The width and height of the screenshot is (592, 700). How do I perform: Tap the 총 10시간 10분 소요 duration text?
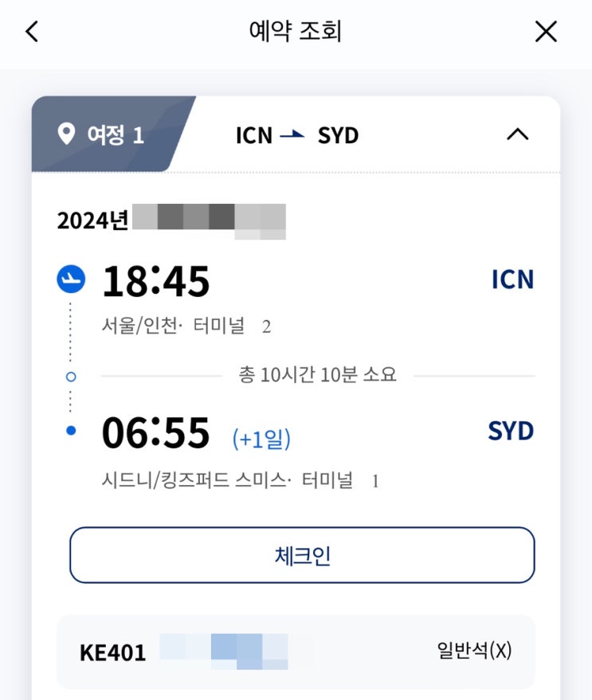tap(317, 374)
